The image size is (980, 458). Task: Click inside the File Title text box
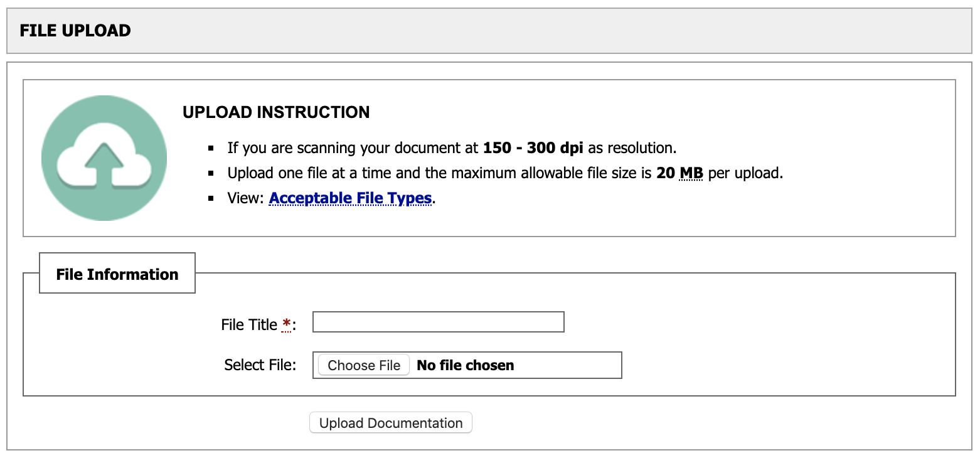pyautogui.click(x=438, y=321)
